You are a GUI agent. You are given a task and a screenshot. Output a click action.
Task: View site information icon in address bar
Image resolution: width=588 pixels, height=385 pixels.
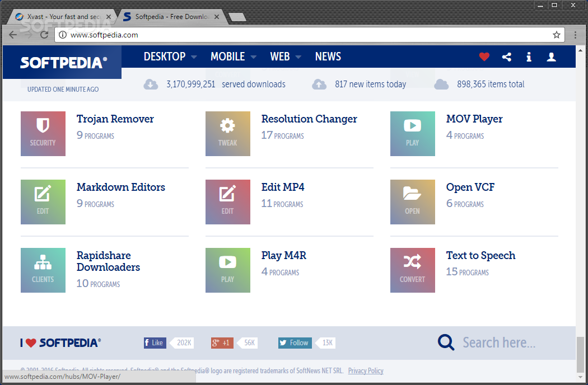(x=63, y=35)
